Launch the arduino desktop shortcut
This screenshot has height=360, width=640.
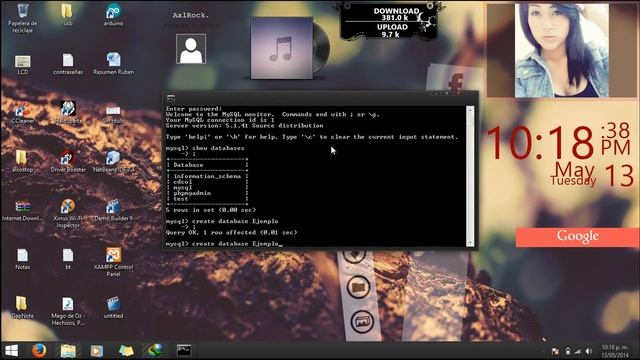[113, 15]
